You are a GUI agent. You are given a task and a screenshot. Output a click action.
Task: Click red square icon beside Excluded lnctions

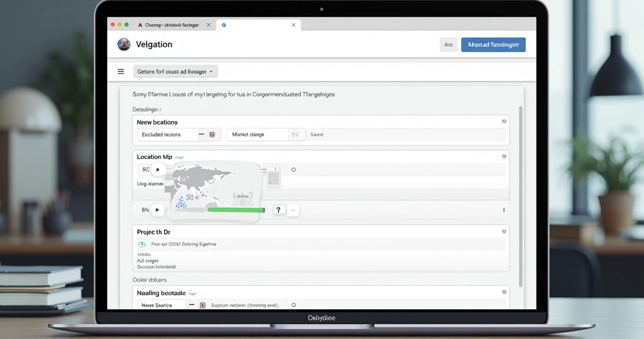pos(212,135)
